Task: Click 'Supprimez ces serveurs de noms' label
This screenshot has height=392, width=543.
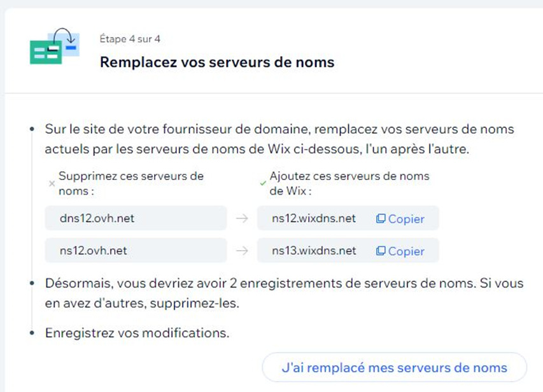Action: pos(131,183)
